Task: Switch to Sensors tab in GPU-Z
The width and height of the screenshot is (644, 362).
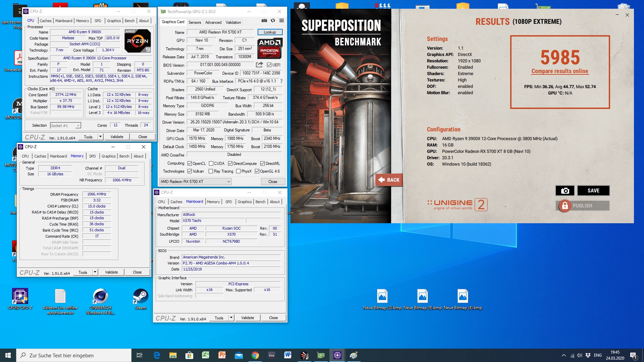Action: click(x=195, y=22)
